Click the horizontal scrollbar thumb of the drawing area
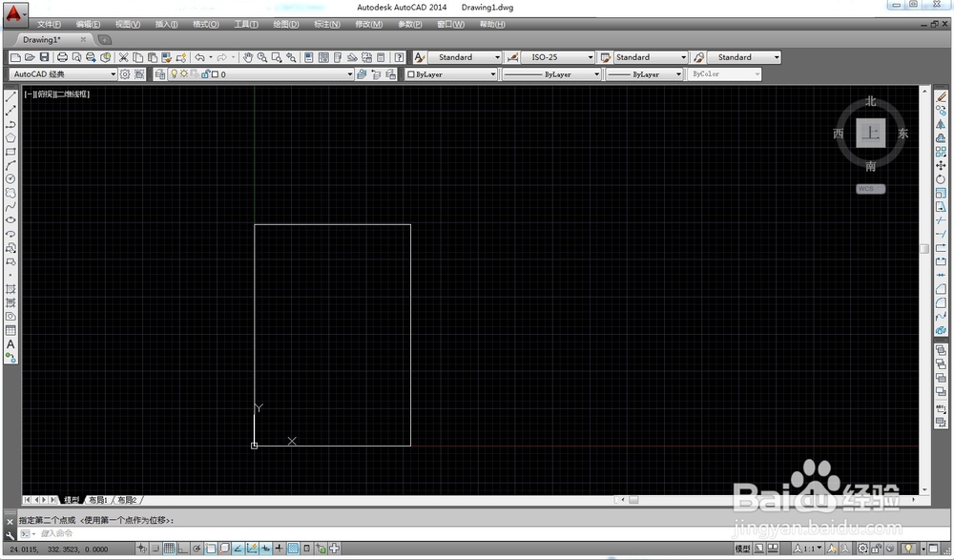The image size is (954, 560). point(633,500)
